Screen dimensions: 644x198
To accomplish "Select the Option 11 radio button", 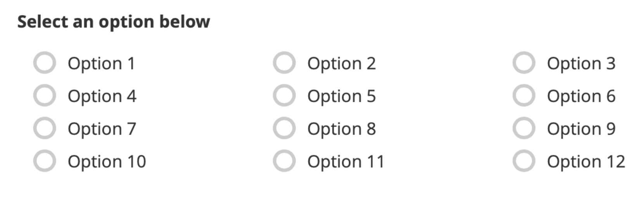I will tap(284, 161).
